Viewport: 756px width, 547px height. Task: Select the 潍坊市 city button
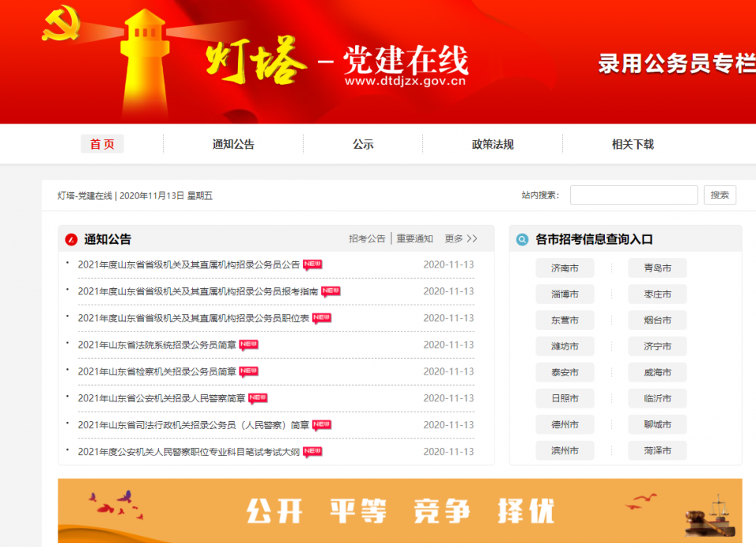tap(565, 346)
